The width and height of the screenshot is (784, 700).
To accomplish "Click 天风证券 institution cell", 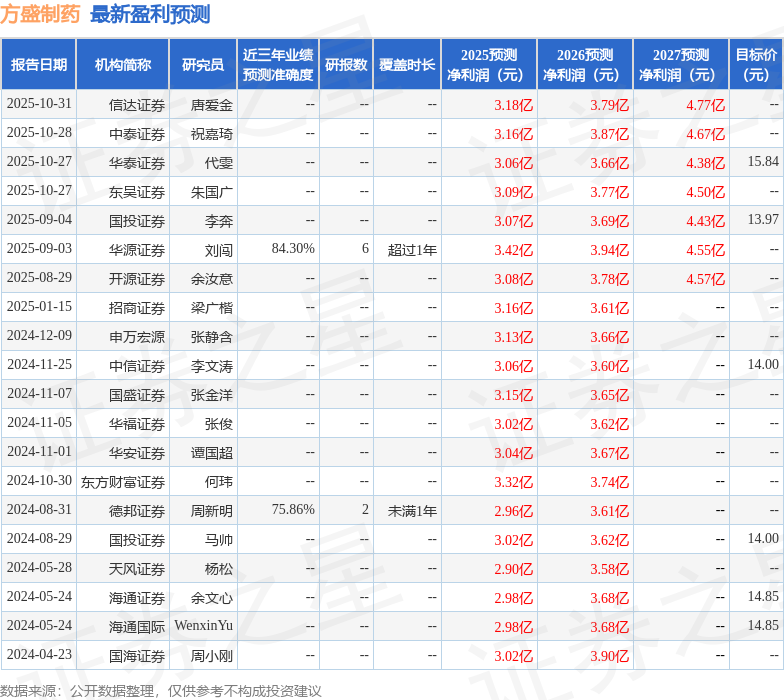I will click(137, 569).
